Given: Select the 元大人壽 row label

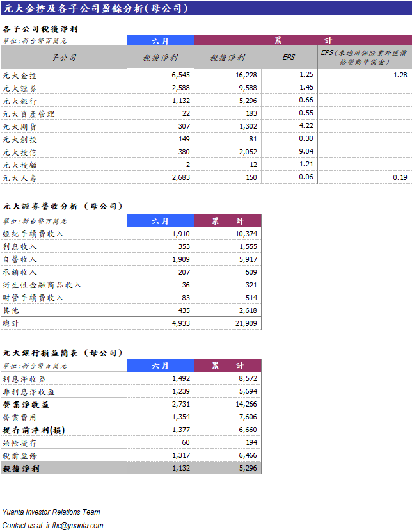Looking at the screenshot, I should pyautogui.click(x=20, y=178).
